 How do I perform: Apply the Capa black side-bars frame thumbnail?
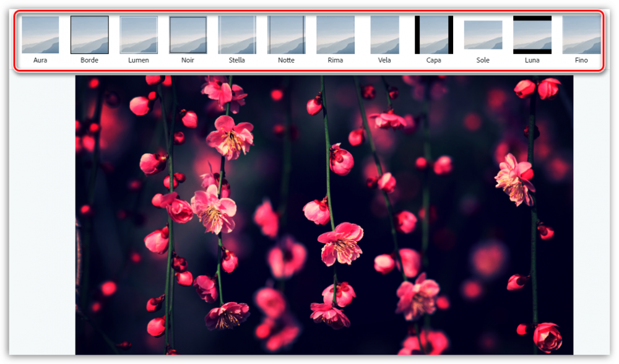[x=434, y=35]
